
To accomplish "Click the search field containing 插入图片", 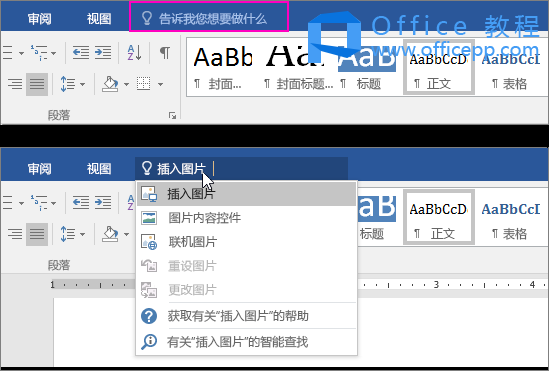I will point(242,169).
